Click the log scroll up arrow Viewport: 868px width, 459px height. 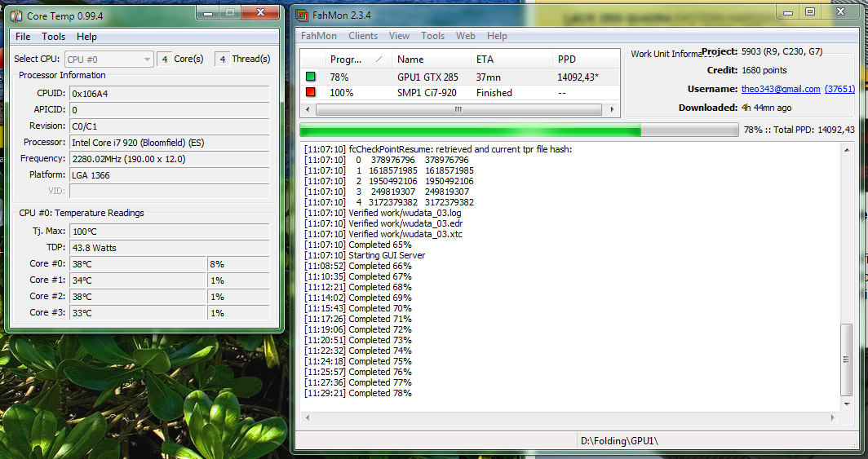tap(847, 150)
